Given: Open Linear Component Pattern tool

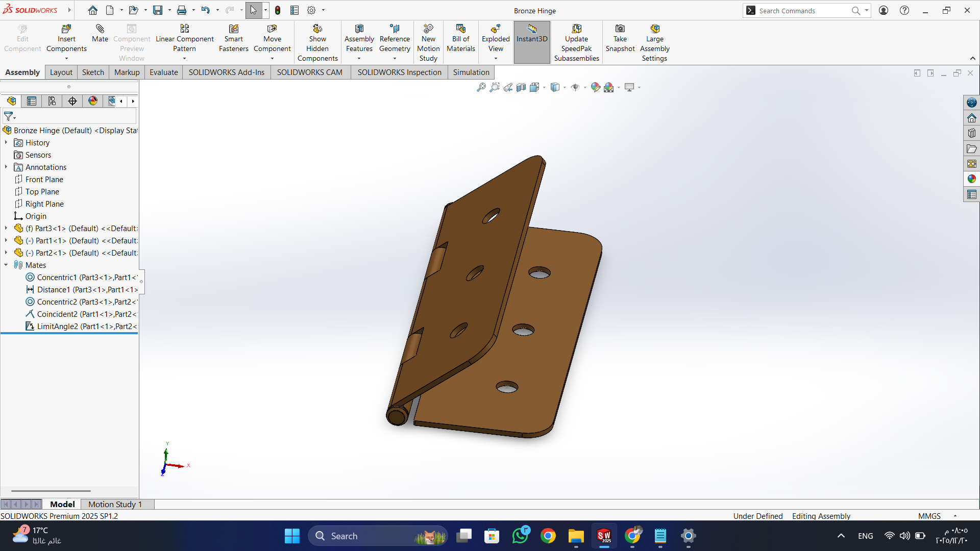Looking at the screenshot, I should click(x=184, y=39).
